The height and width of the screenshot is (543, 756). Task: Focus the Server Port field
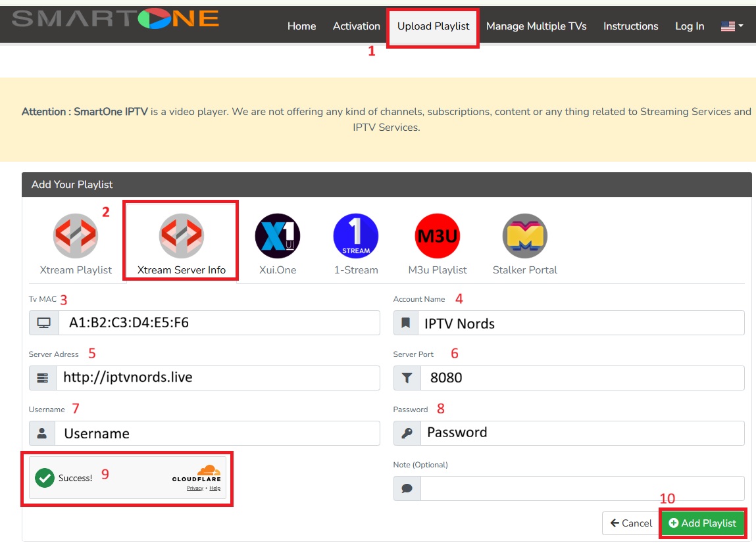pyautogui.click(x=582, y=378)
